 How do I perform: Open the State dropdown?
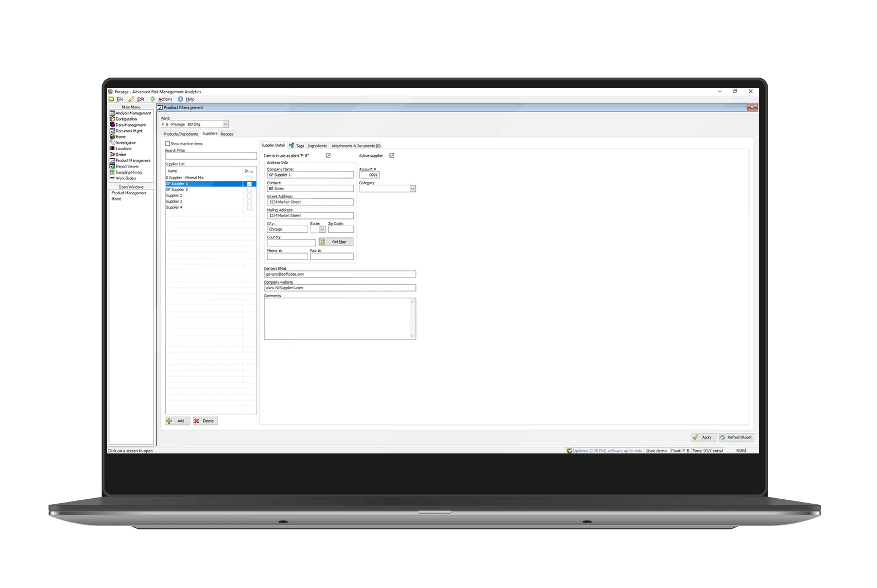pos(322,230)
